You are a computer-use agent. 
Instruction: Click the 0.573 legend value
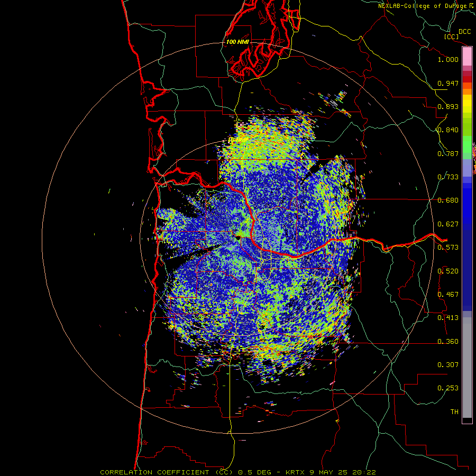click(448, 248)
